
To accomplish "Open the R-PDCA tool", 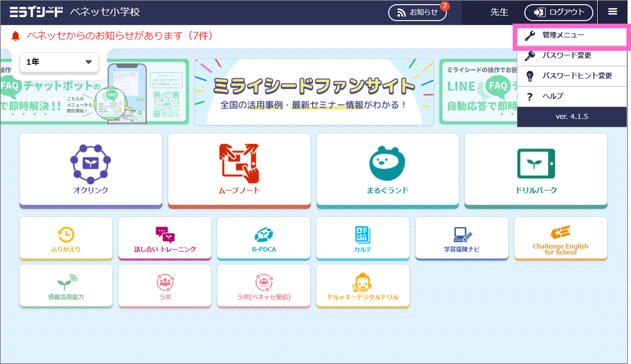I will tap(263, 238).
